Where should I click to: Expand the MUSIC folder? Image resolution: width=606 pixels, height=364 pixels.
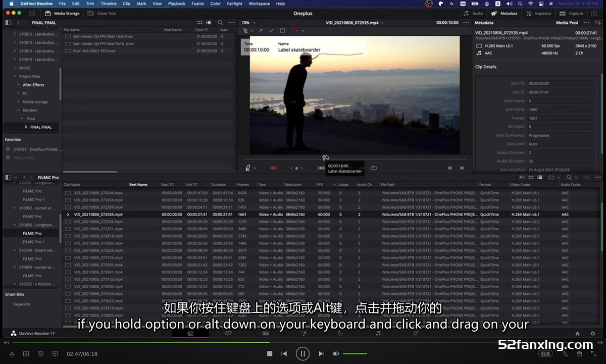pos(14,68)
